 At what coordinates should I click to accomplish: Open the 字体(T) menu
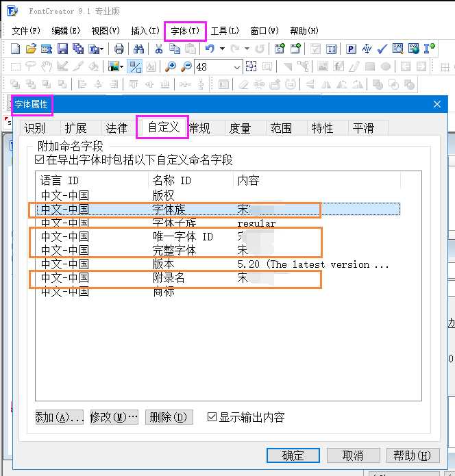(x=185, y=31)
